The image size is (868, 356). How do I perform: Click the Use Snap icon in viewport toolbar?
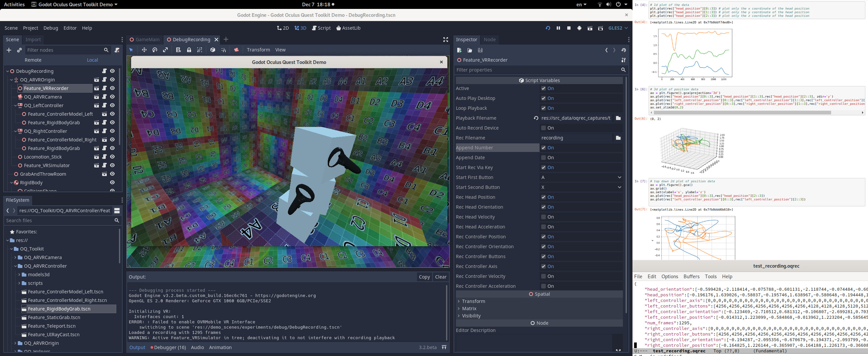point(223,50)
